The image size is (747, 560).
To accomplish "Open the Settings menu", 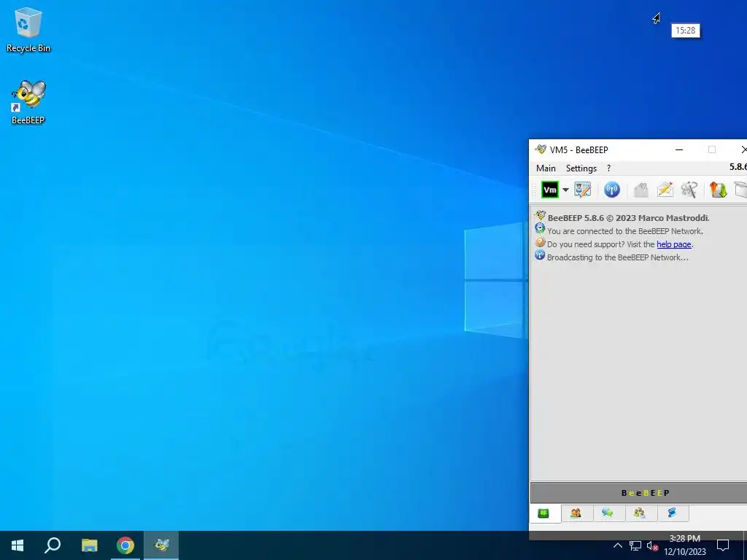I will (x=581, y=168).
